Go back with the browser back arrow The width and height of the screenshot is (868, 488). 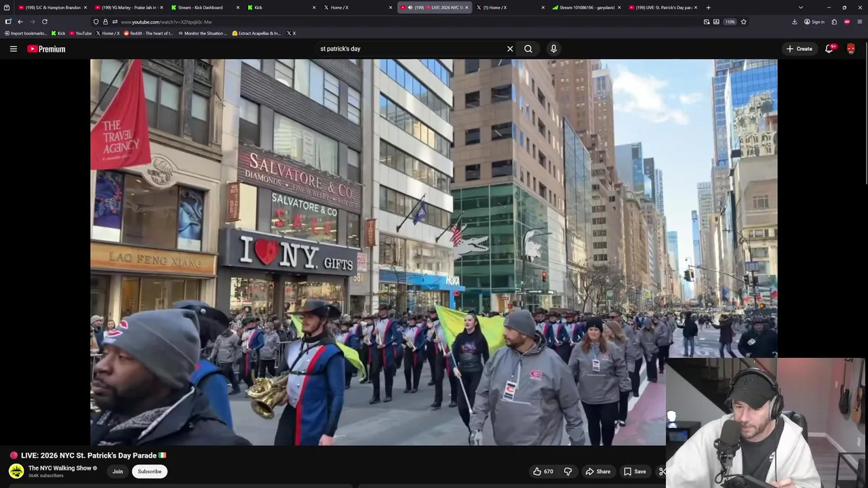click(20, 22)
